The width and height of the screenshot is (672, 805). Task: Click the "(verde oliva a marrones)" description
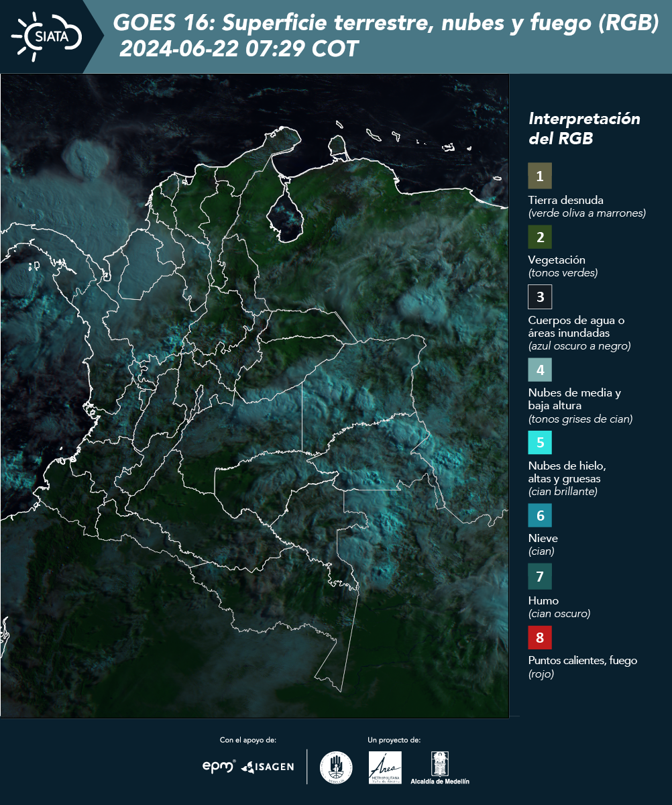[x=587, y=213]
